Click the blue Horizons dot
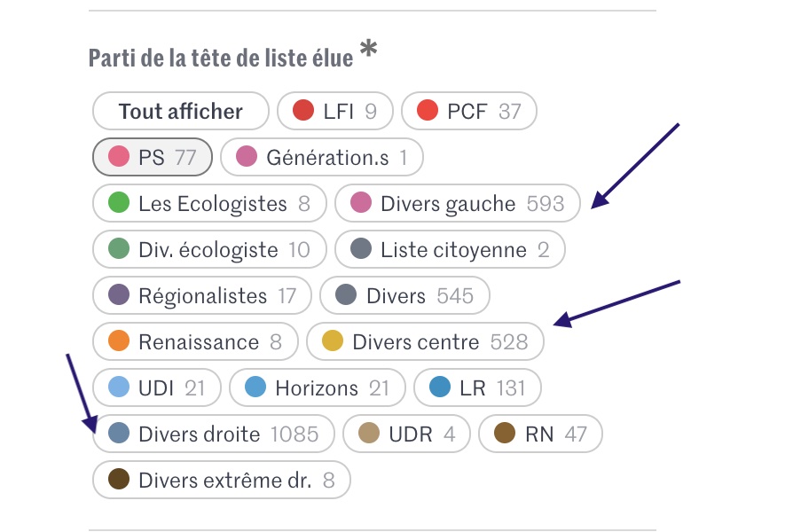This screenshot has height=532, width=793. click(255, 388)
